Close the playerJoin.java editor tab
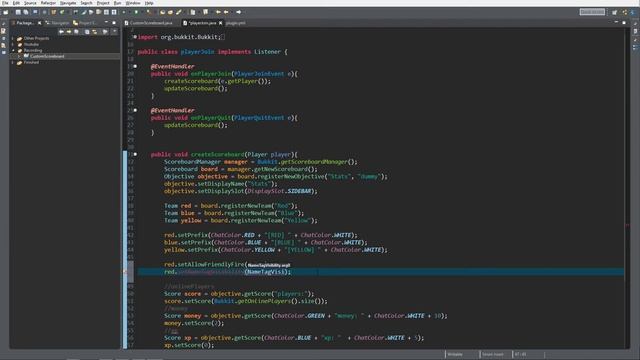 221,23
